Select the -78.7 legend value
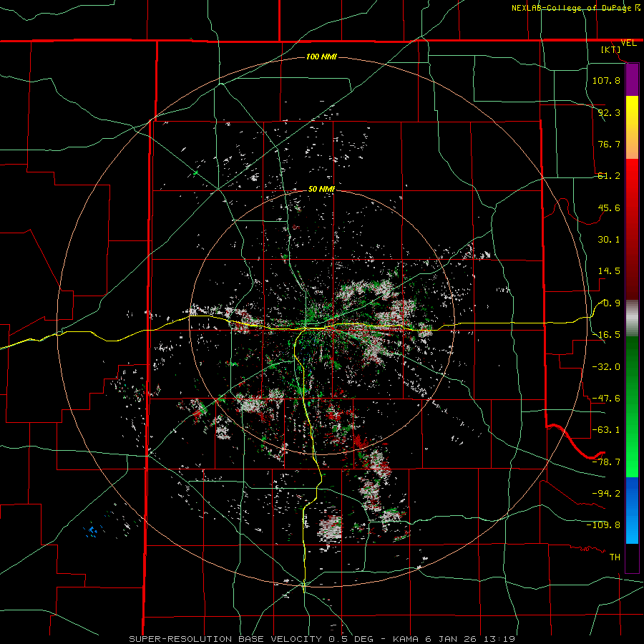 606,462
